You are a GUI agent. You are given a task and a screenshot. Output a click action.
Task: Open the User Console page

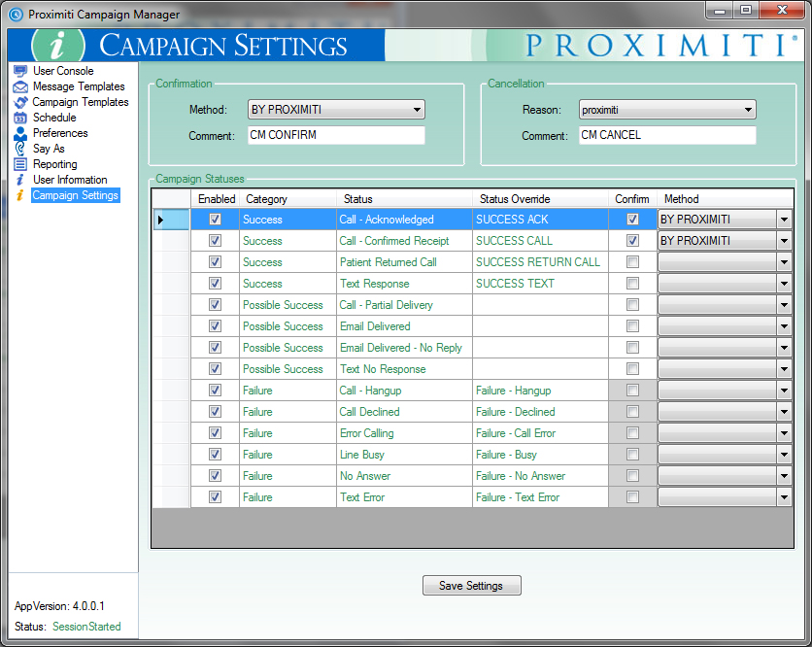[63, 71]
